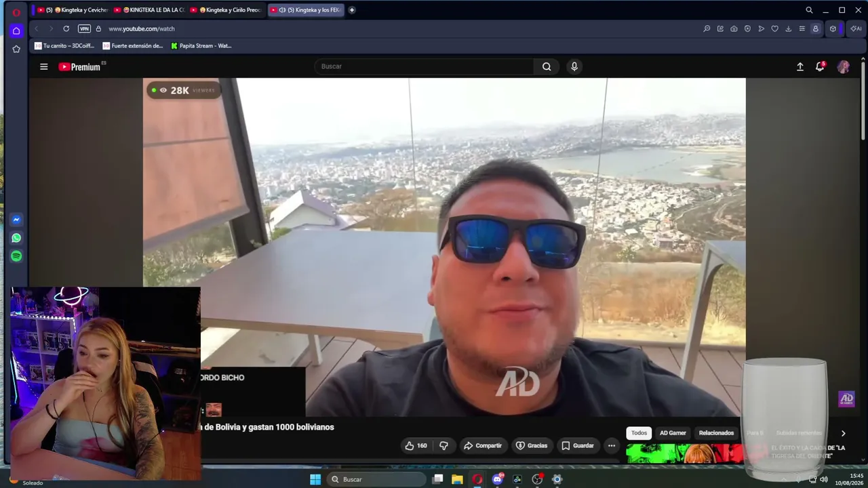Go back to the previous page
The width and height of the screenshot is (868, 488).
36,28
